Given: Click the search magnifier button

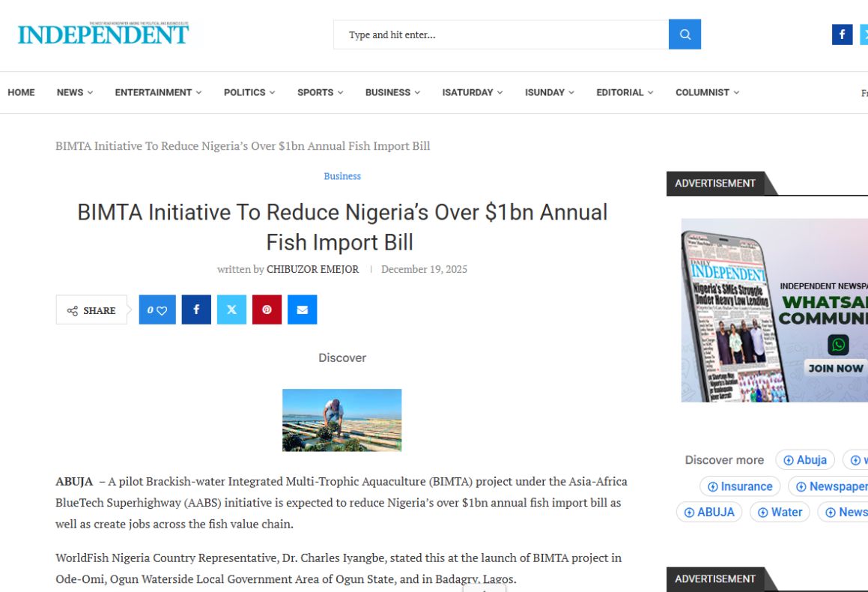Looking at the screenshot, I should tap(685, 34).
